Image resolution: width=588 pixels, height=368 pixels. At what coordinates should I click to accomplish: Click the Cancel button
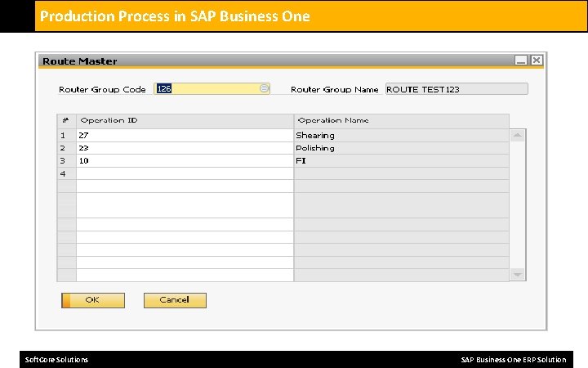(x=175, y=300)
